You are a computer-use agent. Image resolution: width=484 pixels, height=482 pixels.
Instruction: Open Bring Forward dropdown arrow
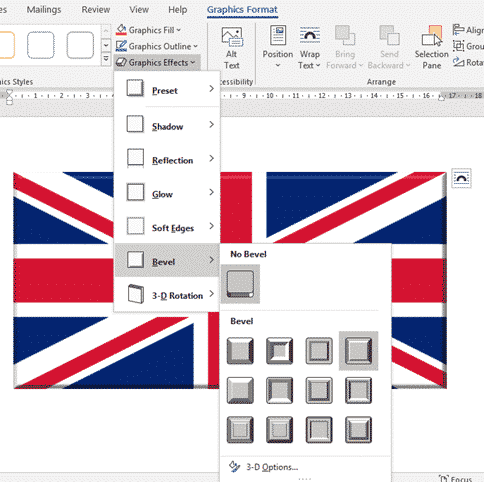click(x=361, y=65)
